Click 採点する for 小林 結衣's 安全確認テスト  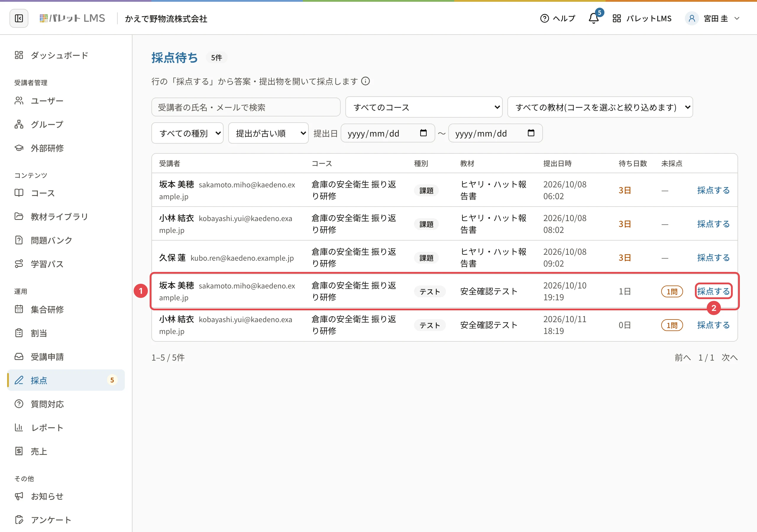coord(713,325)
